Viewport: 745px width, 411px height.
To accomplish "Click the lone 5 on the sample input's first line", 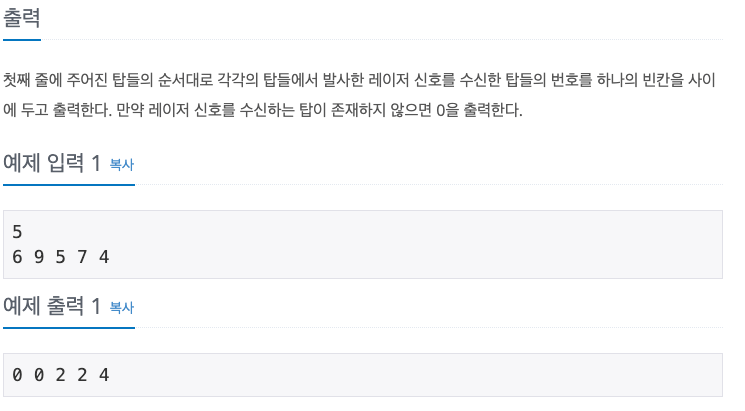I will [17, 232].
